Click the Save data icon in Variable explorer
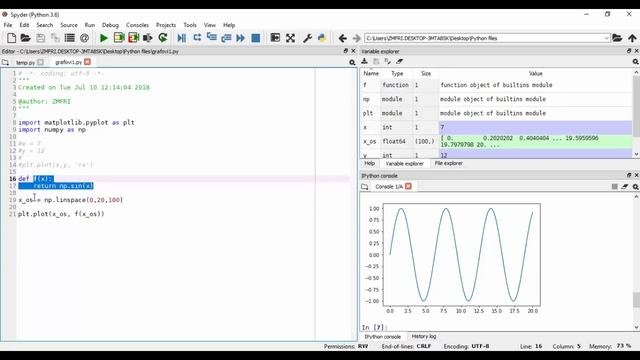 point(376,61)
